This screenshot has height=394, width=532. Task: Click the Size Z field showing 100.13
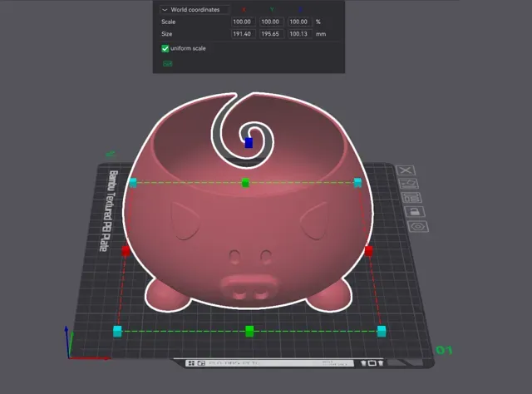coord(299,34)
